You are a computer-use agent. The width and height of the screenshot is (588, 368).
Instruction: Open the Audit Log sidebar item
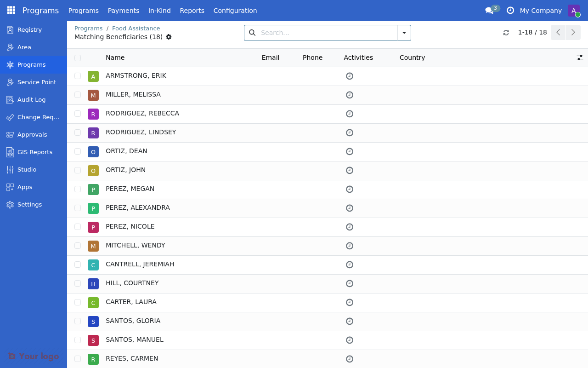point(31,99)
